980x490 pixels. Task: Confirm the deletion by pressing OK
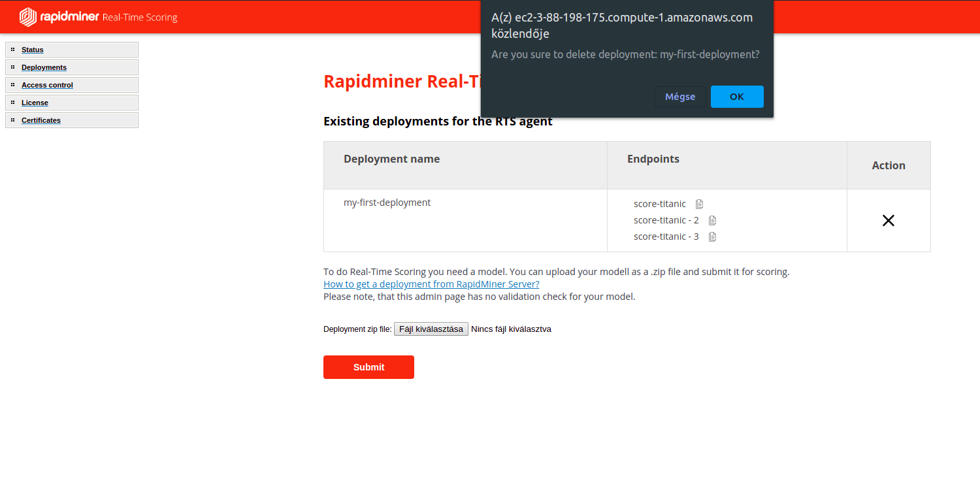736,97
